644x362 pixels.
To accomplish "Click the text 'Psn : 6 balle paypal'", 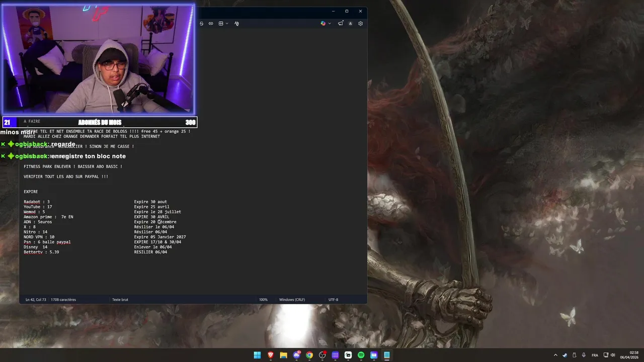I will tap(47, 242).
